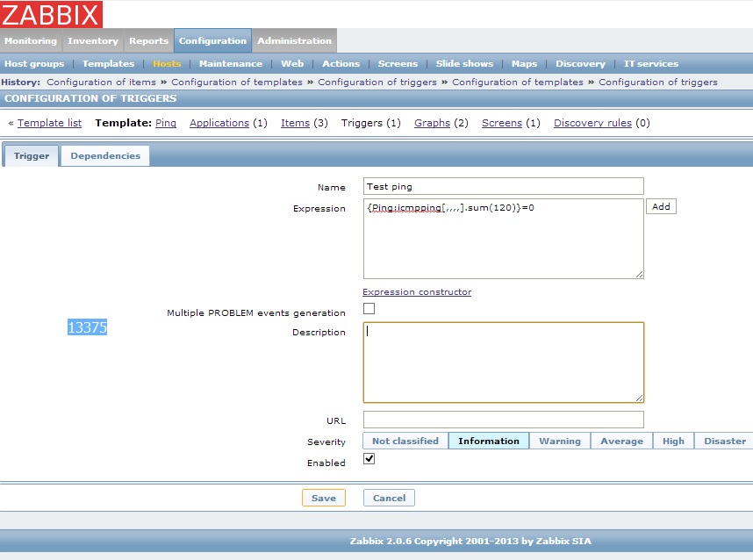Viewport: 753px width, 560px height.
Task: Open the Expression constructor
Action: pos(417,292)
